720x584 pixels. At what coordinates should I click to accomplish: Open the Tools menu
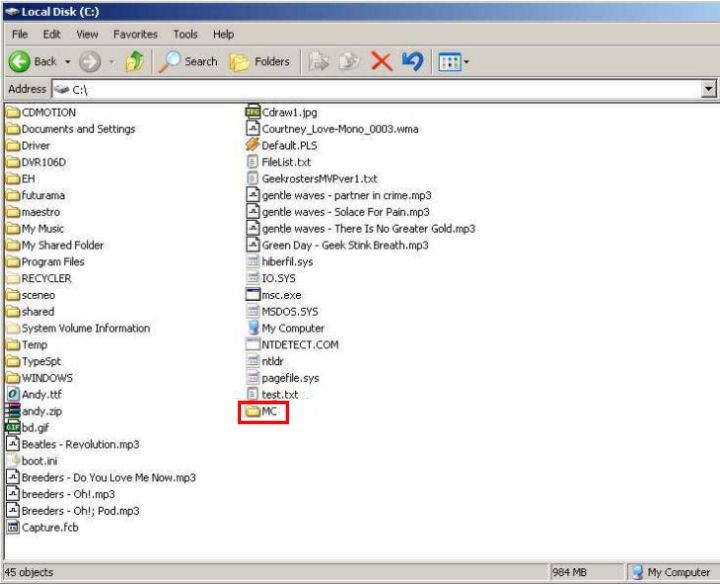185,34
